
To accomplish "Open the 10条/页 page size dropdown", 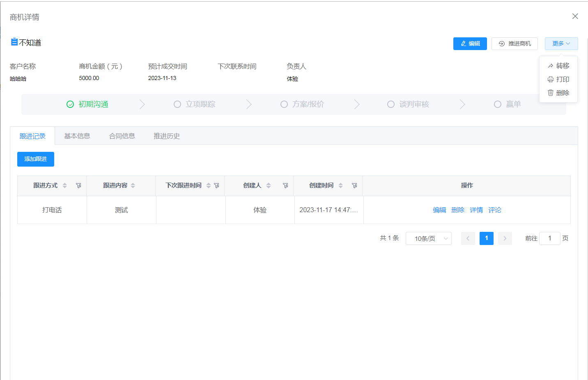I will pyautogui.click(x=428, y=238).
